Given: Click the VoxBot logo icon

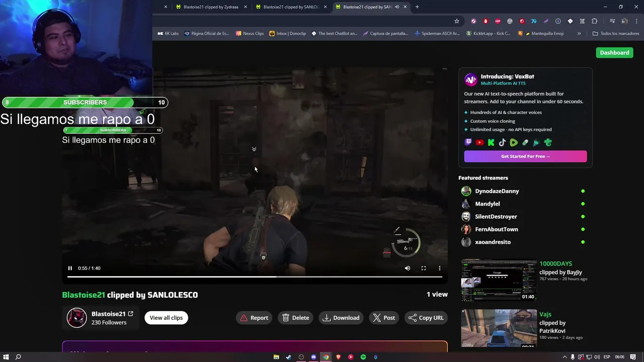Looking at the screenshot, I should 470,79.
